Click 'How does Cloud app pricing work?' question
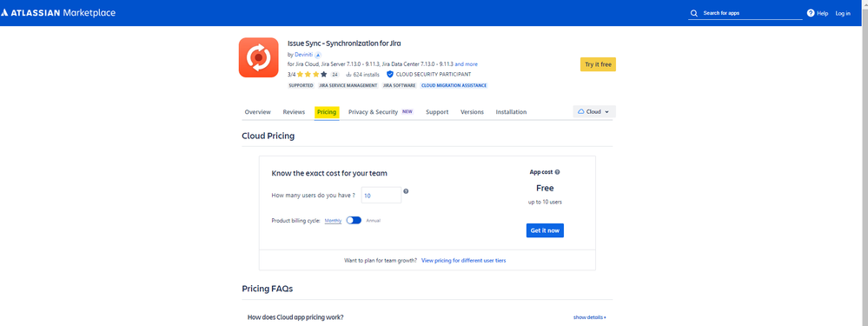Screen dimensions: 868x326 [x=295, y=317]
